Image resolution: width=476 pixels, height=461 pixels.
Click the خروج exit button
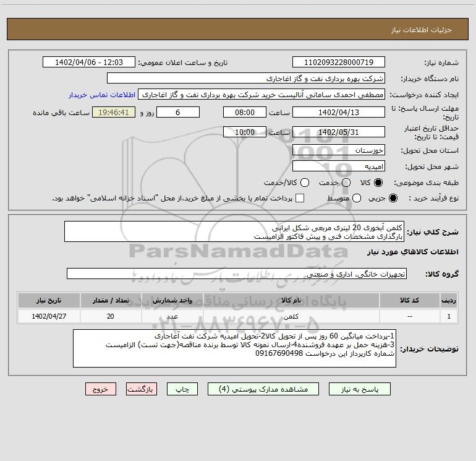point(101,389)
